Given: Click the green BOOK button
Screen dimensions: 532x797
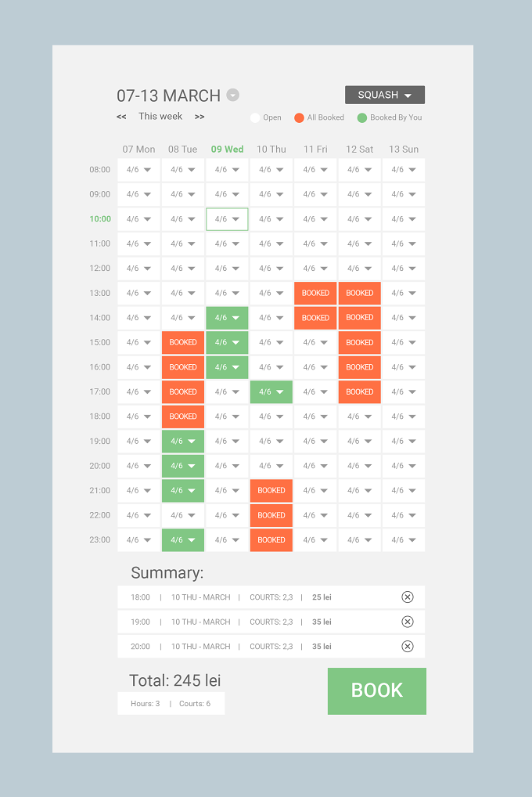Looking at the screenshot, I should point(376,691).
